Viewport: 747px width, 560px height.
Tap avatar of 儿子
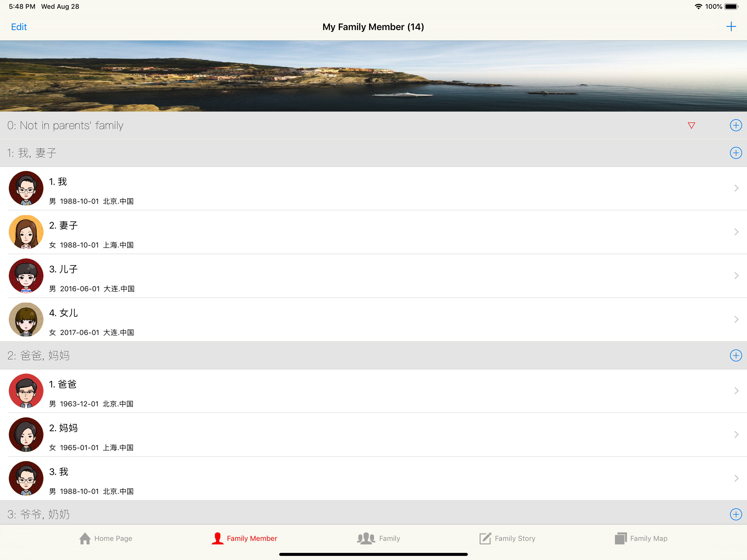click(26, 276)
